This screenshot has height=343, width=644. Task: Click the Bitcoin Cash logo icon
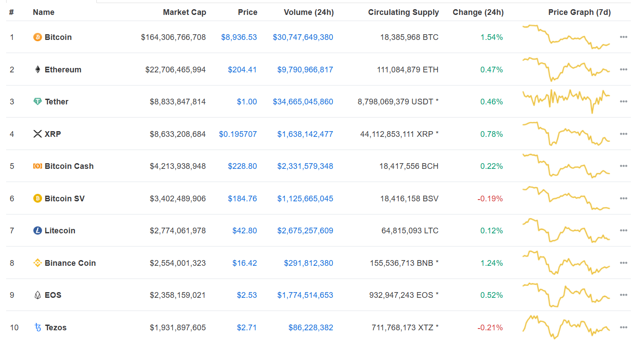(38, 166)
